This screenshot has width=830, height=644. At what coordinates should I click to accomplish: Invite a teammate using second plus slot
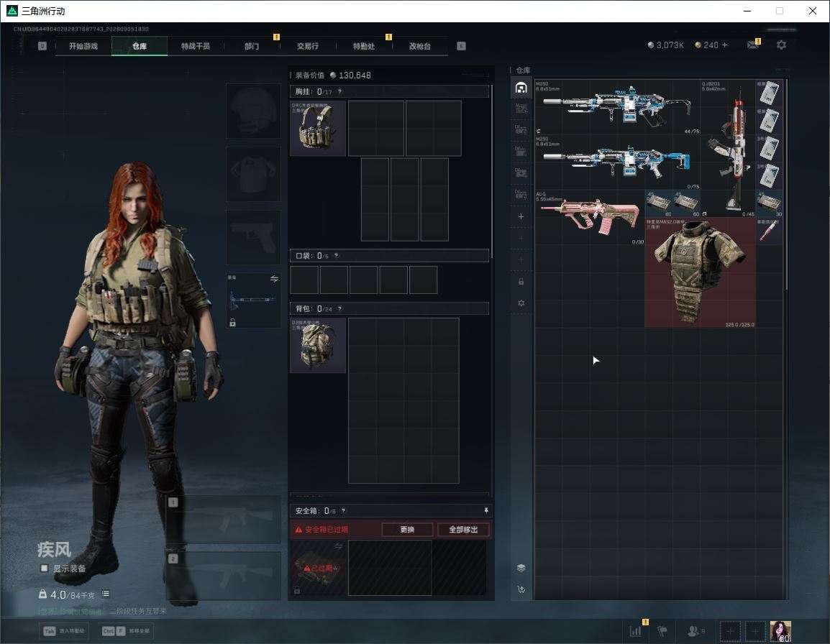[755, 631]
